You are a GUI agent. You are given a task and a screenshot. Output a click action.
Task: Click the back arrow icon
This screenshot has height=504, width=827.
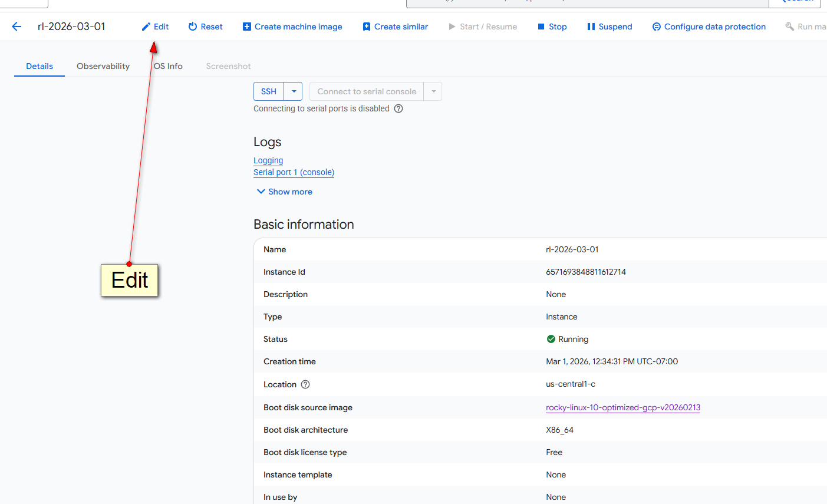17,27
